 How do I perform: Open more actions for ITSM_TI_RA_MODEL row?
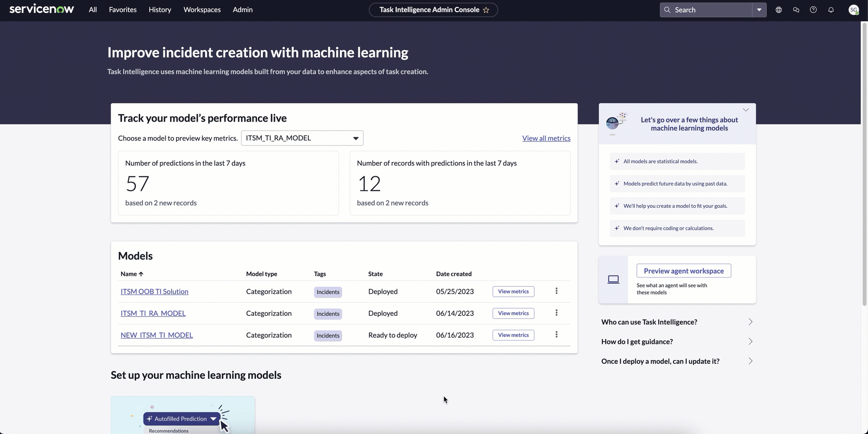click(556, 313)
